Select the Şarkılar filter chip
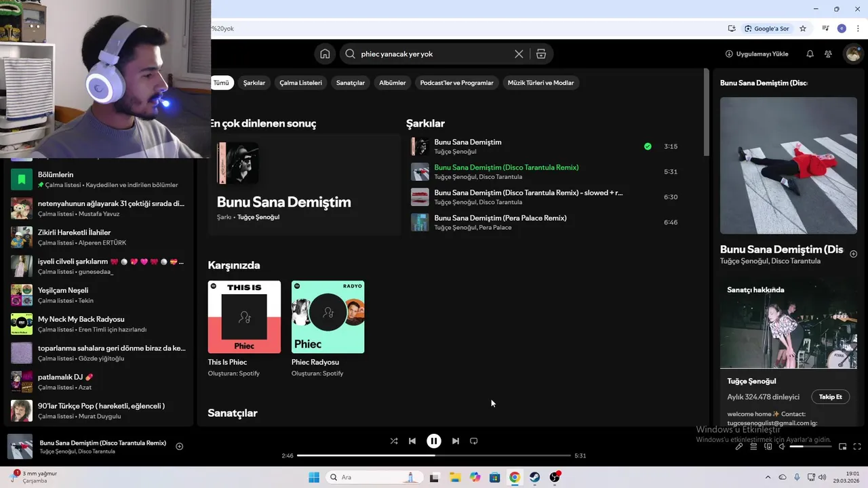 (254, 83)
